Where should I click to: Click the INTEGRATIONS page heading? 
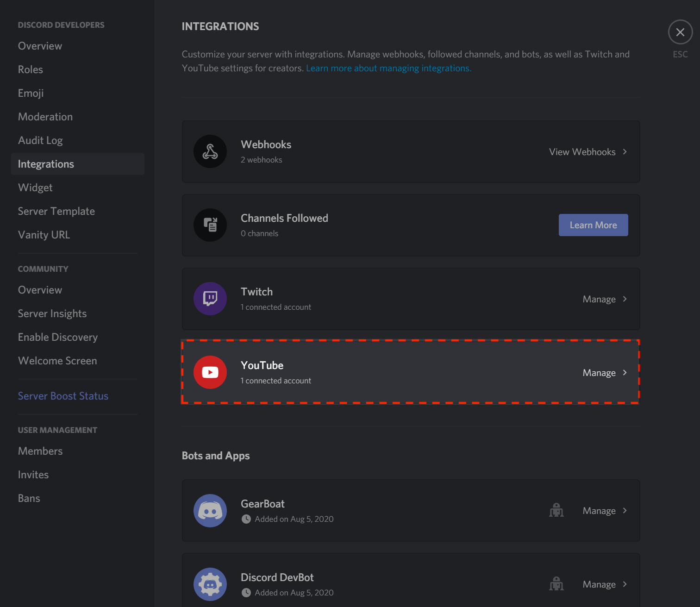[220, 26]
